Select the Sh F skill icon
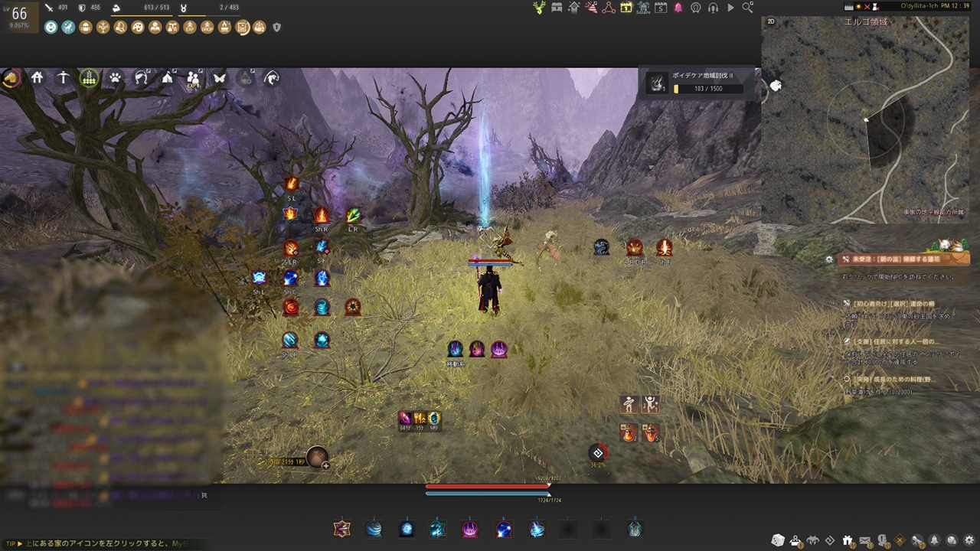980x551 pixels. 664,247
